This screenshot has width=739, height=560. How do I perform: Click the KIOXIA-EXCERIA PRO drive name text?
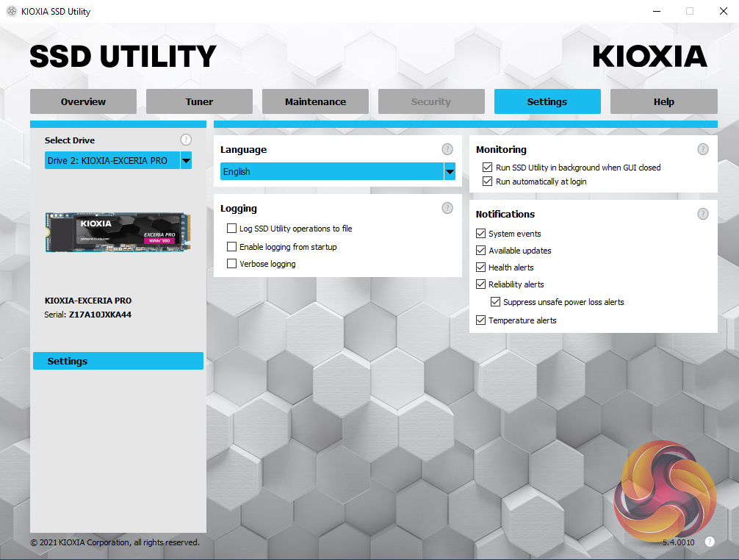[88, 301]
